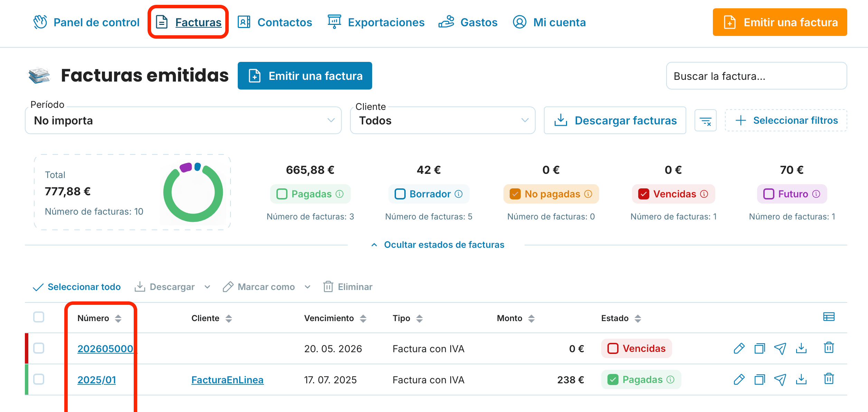This screenshot has height=412, width=868.
Task: Check the header select-all table checkbox
Action: click(x=39, y=317)
